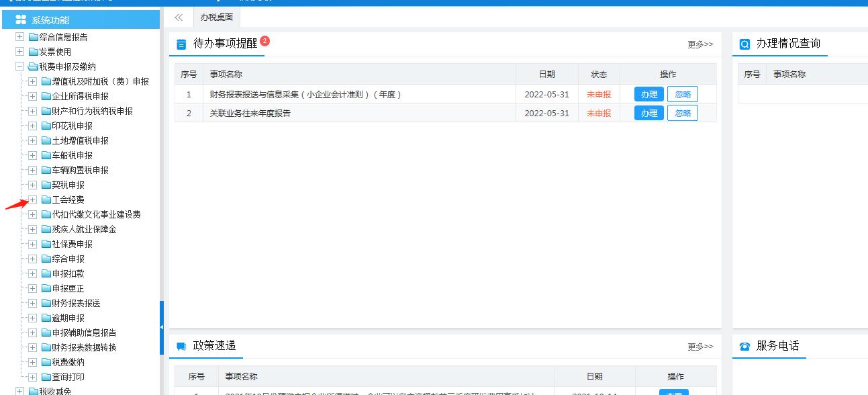
Task: Expand the 工会经费 tree node
Action: (32, 200)
